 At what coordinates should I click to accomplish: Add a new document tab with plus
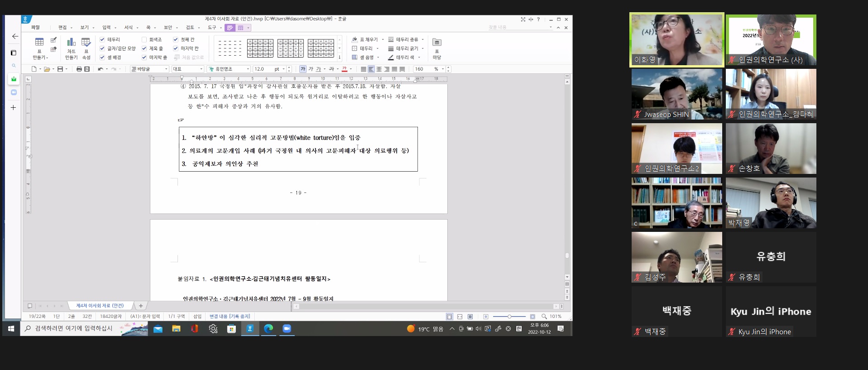pyautogui.click(x=141, y=306)
